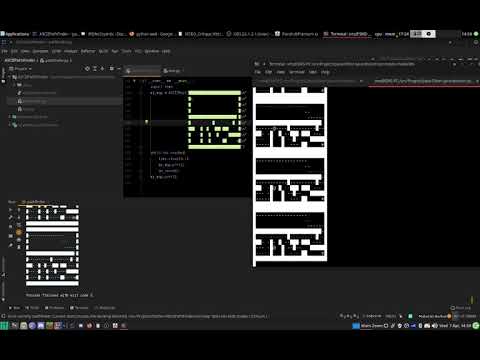The width and height of the screenshot is (480, 360).
Task: Open the Problems tool window tab
Action: click(x=54, y=308)
